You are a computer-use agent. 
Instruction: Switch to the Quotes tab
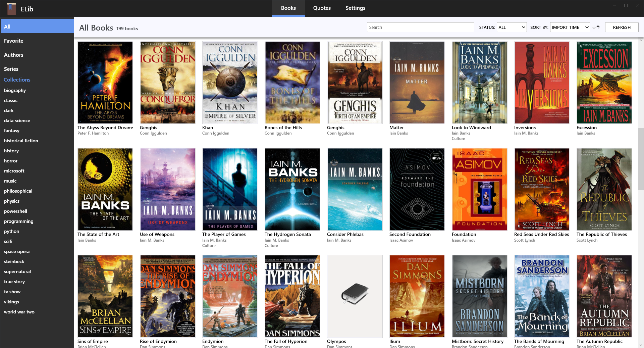click(322, 8)
